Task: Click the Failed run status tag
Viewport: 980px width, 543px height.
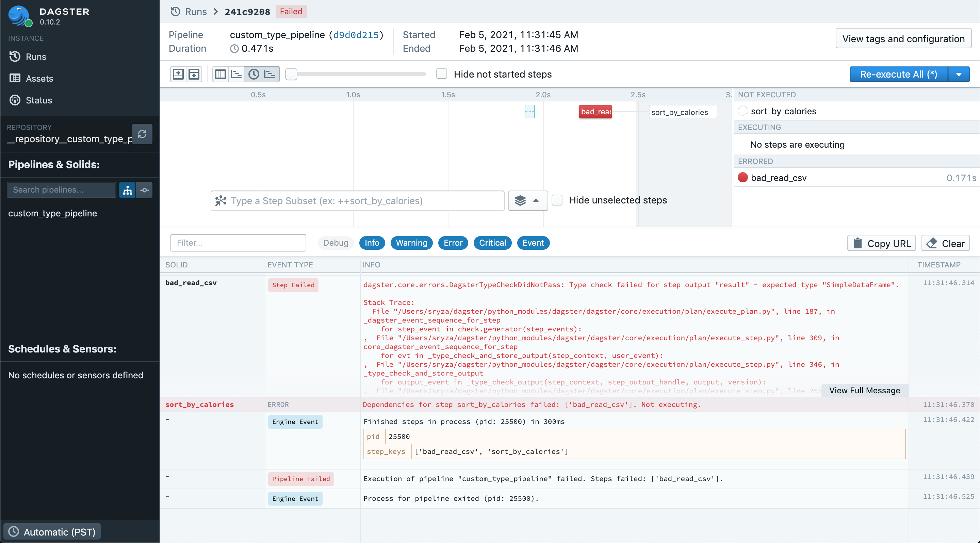Action: [291, 12]
